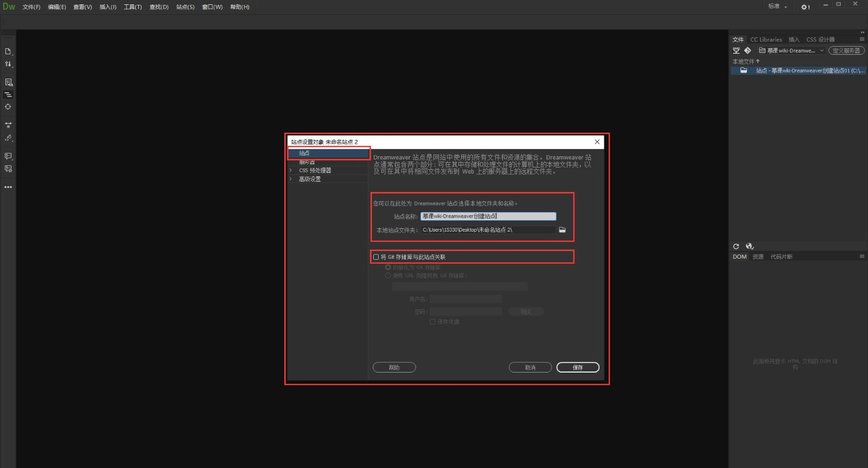
Task: Open the DOM panel options menu icon
Action: [x=862, y=257]
